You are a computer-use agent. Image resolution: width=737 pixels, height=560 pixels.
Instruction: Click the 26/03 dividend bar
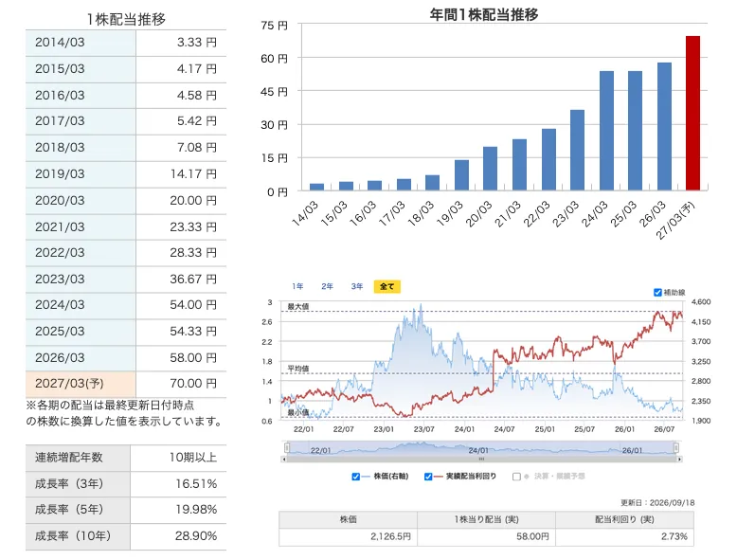click(x=664, y=126)
